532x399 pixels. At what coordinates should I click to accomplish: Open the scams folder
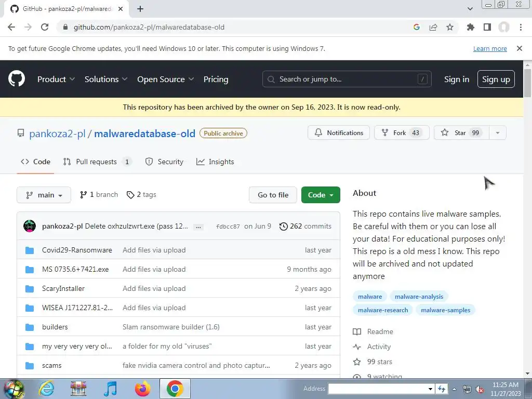click(51, 365)
